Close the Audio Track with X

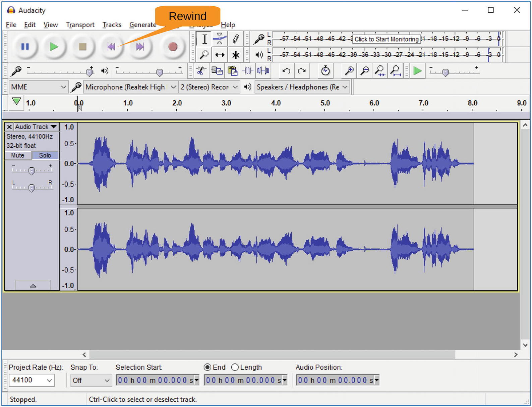click(x=9, y=126)
